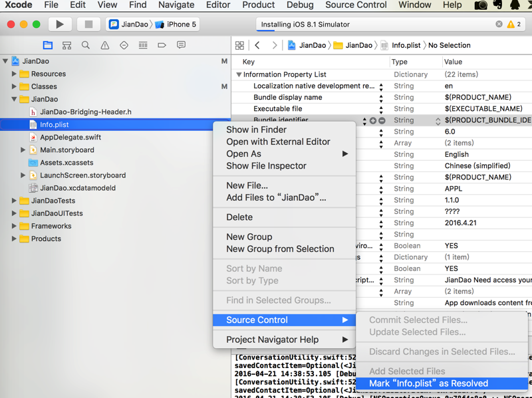Screen dimensions: 532x398
Task: Collapse the JianDao group folder
Action: [x=14, y=99]
